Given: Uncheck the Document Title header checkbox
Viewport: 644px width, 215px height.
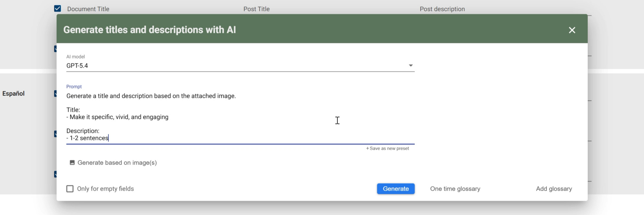Looking at the screenshot, I should point(58,9).
